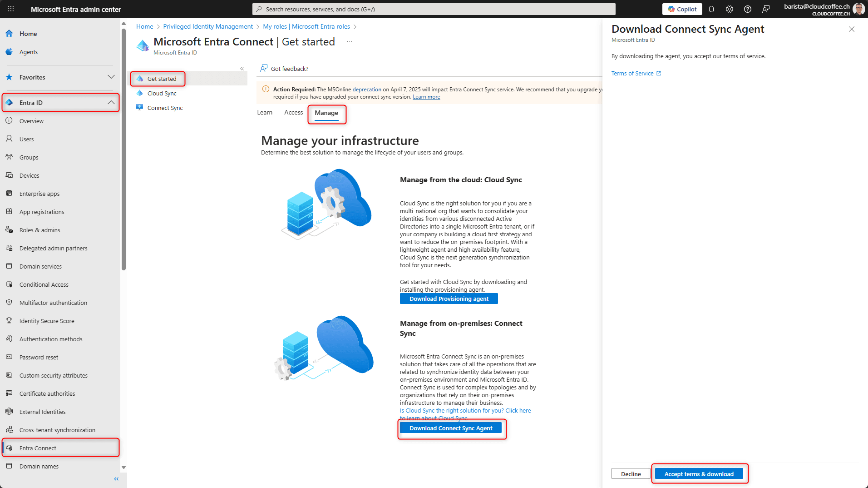Collapse the resource menu with double chevron
This screenshot has width=868, height=488.
coord(242,69)
